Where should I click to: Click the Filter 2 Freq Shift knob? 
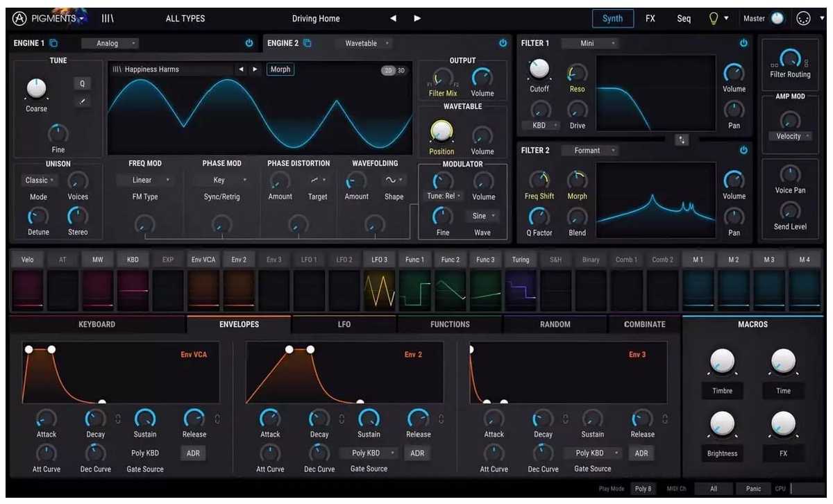tap(539, 180)
